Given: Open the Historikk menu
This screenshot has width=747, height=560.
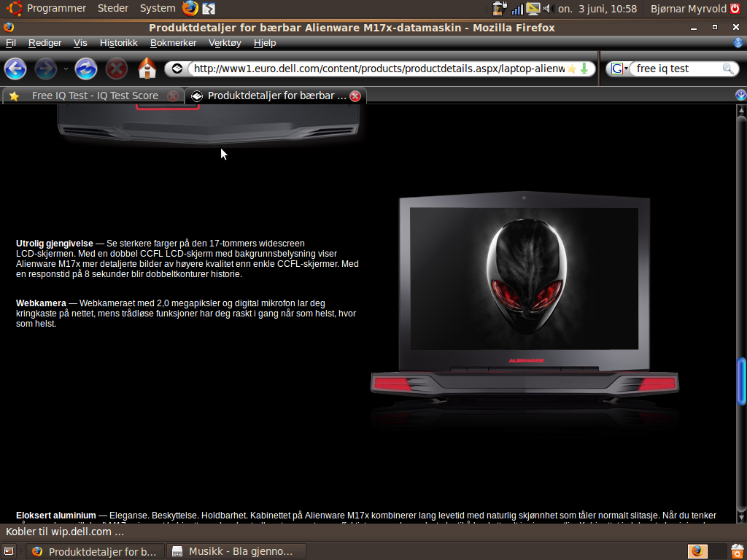Looking at the screenshot, I should pyautogui.click(x=119, y=43).
